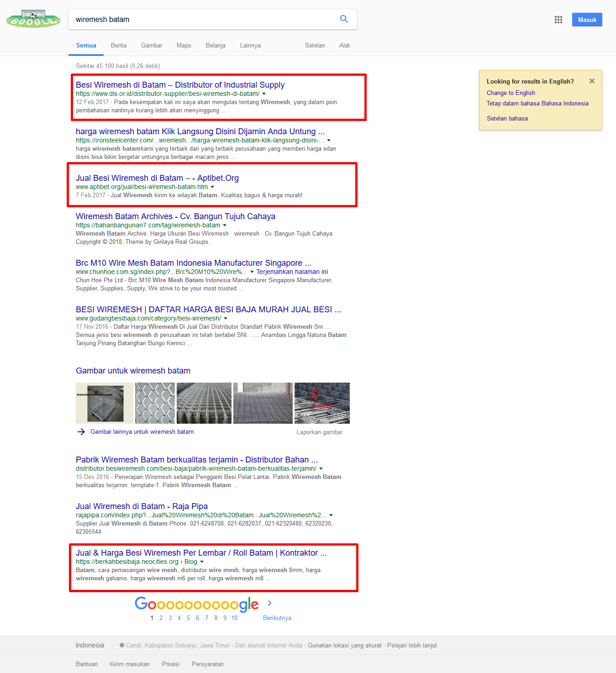The width and height of the screenshot is (616, 673).
Task: Switch to the Berita tab
Action: click(x=119, y=45)
